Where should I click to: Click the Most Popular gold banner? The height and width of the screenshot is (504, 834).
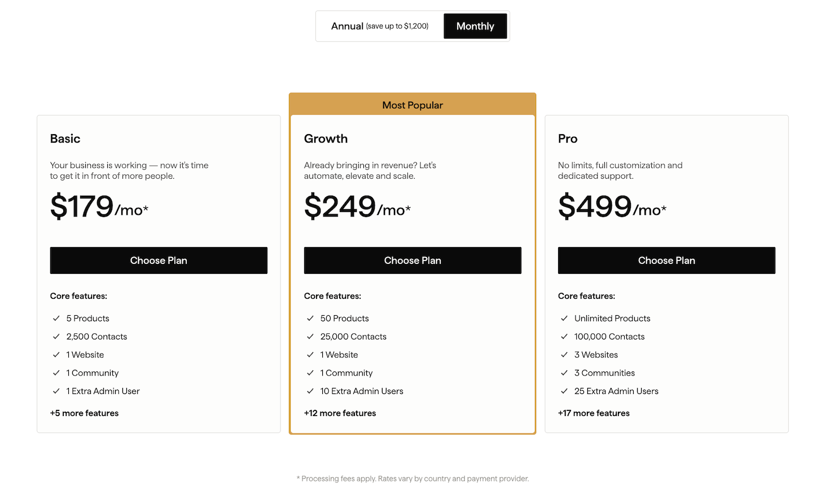tap(412, 105)
